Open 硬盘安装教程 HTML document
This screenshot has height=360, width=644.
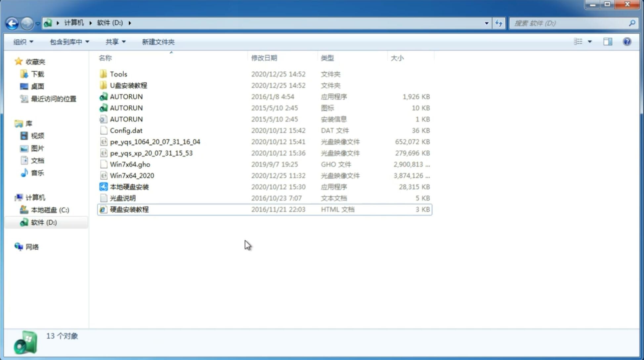point(129,209)
